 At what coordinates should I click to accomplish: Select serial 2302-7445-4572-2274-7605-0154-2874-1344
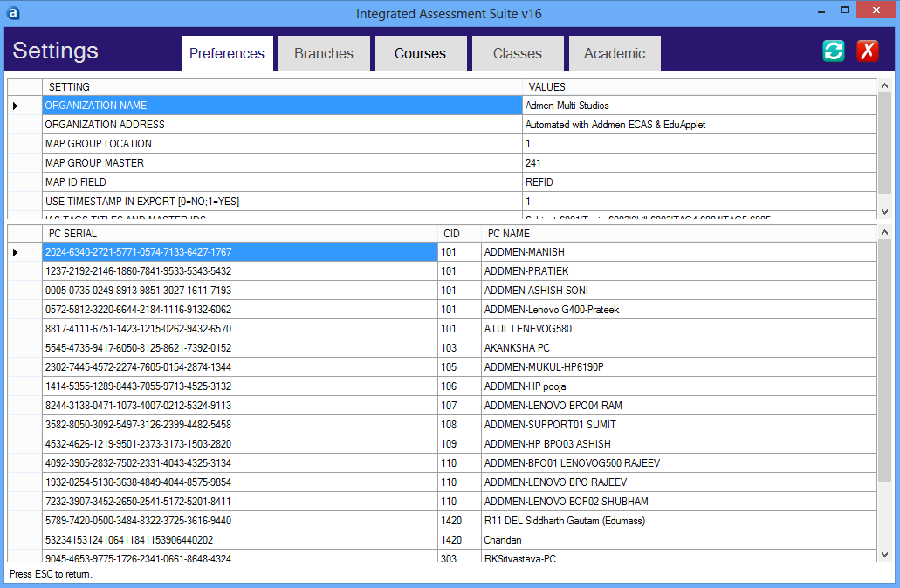point(240,367)
